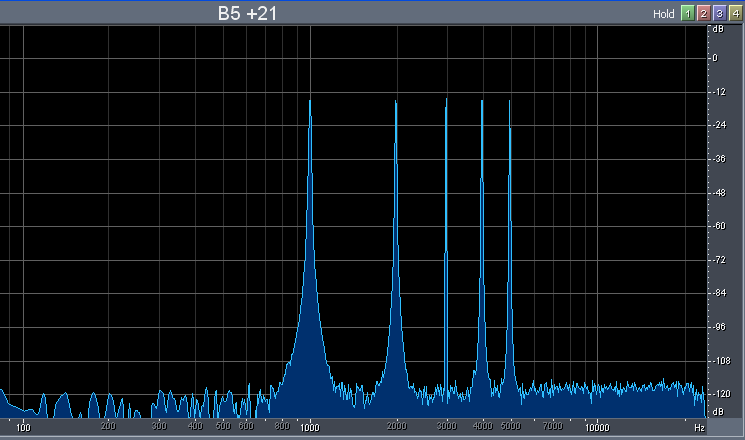Click the "-48" dB scale label

point(719,192)
